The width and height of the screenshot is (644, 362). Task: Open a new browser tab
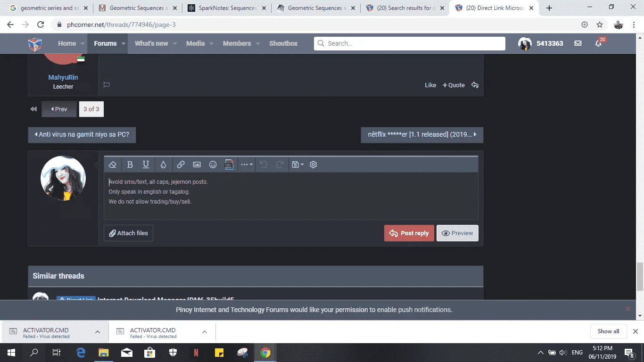click(x=549, y=8)
